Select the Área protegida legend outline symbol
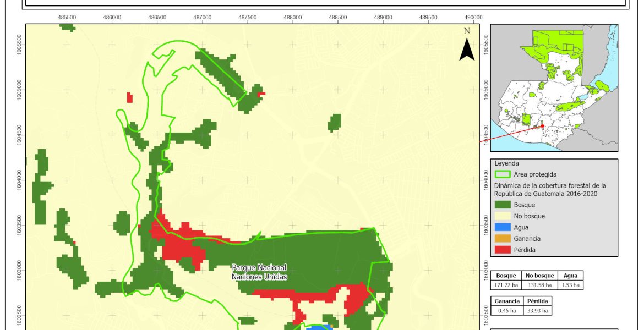The width and height of the screenshot is (644, 330). tap(503, 174)
